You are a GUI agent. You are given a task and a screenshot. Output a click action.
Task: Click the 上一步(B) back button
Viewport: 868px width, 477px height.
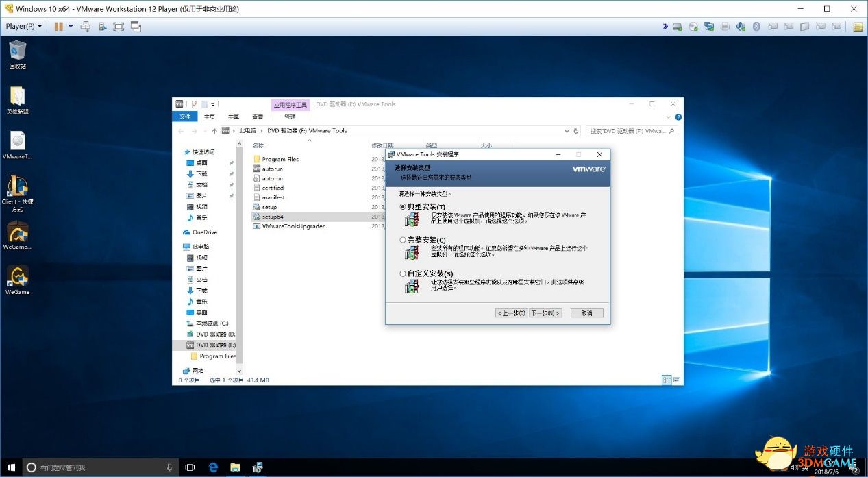(511, 313)
